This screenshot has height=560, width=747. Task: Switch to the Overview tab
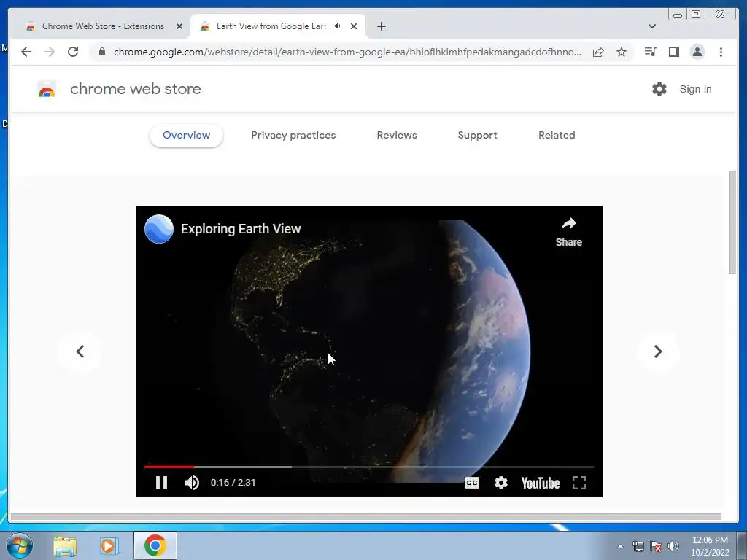[x=186, y=135]
